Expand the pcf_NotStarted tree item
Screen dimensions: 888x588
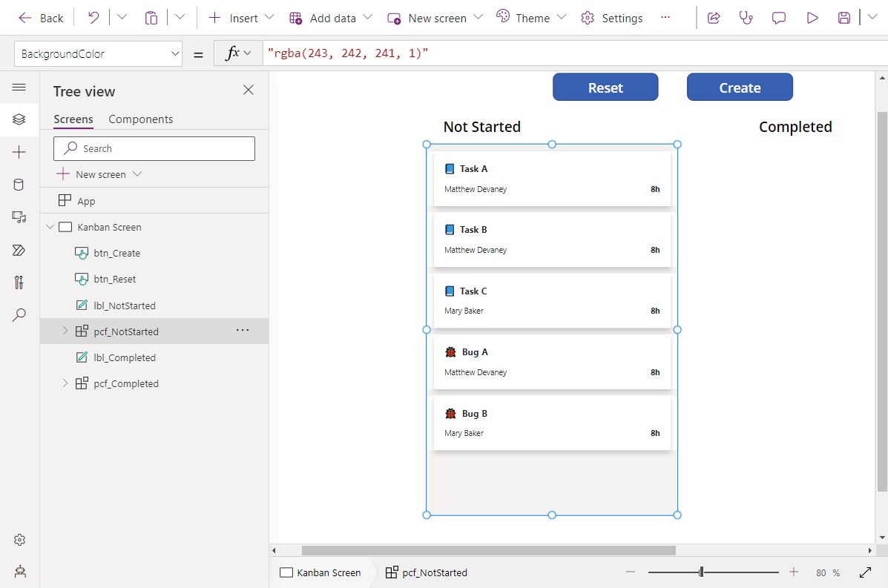tap(65, 331)
